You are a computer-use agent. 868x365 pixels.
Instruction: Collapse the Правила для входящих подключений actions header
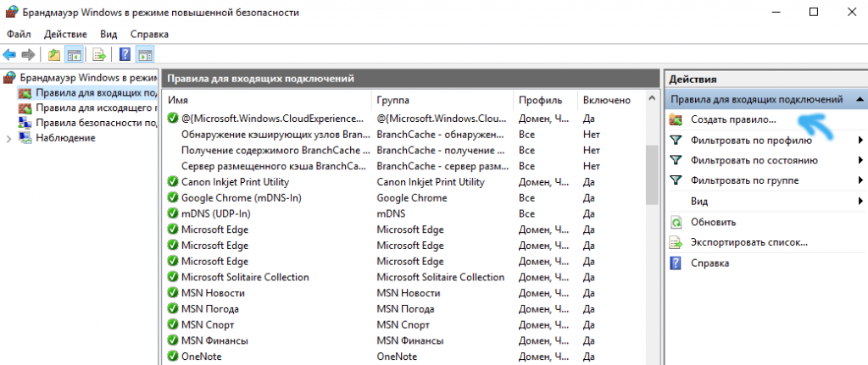(x=860, y=100)
